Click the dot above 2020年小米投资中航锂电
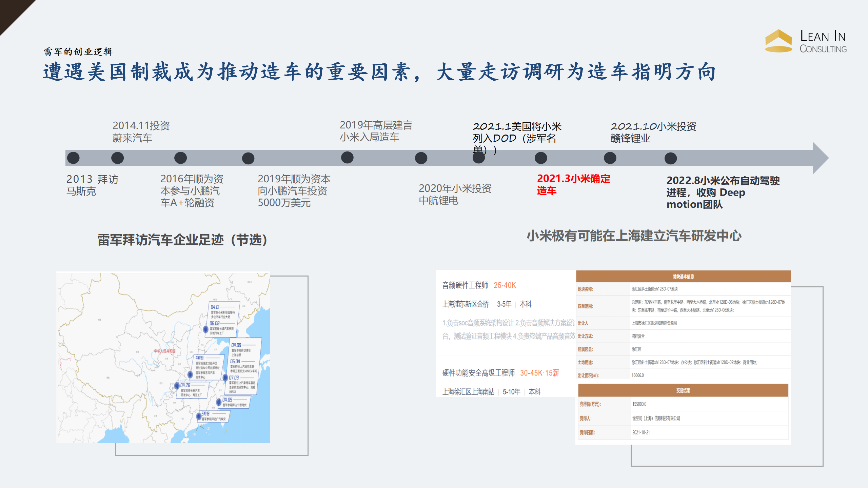The image size is (868, 488). tap(421, 158)
